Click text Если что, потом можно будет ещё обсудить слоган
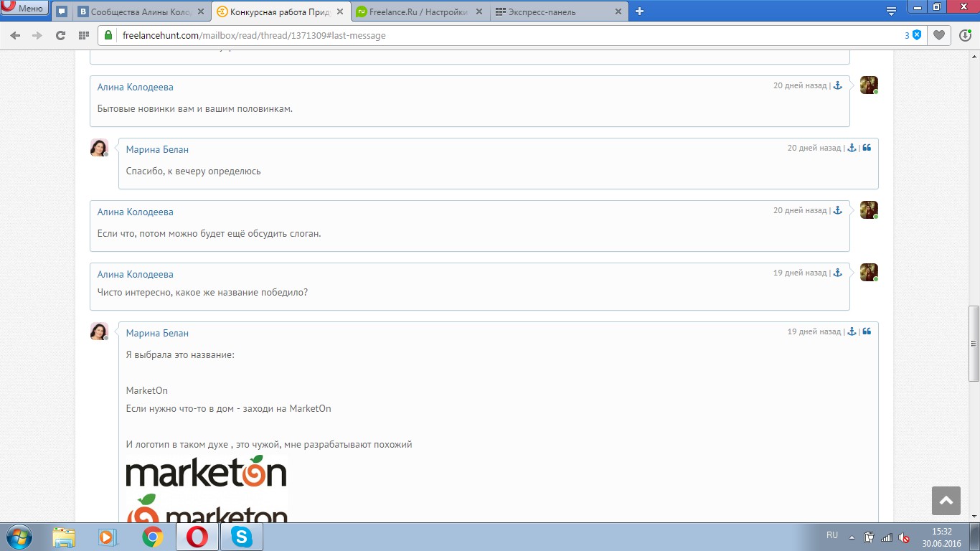The height and width of the screenshot is (551, 980). [209, 234]
